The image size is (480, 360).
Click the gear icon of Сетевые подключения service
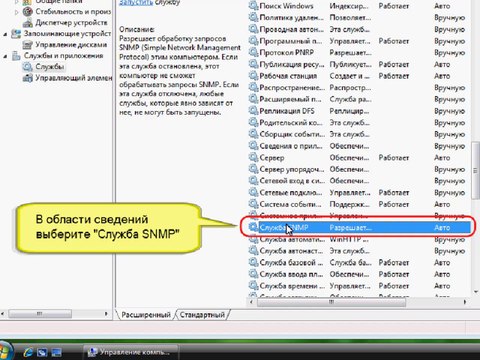point(253,192)
